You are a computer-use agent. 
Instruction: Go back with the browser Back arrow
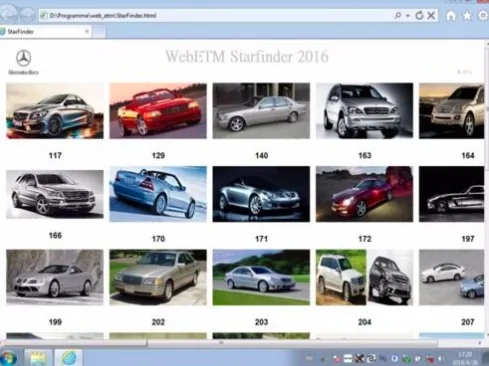8,14
